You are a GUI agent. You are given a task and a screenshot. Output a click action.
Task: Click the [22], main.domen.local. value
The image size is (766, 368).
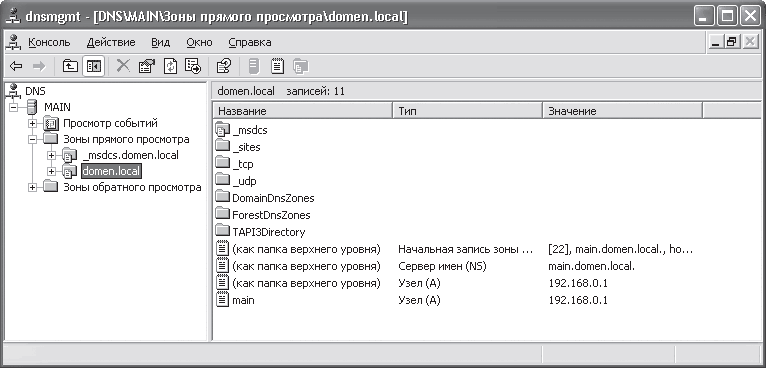click(x=621, y=250)
